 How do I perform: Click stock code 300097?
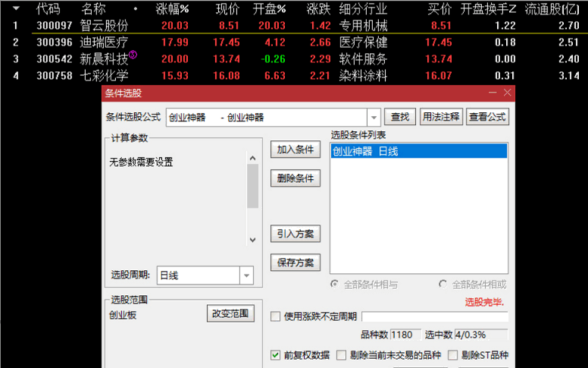point(55,26)
